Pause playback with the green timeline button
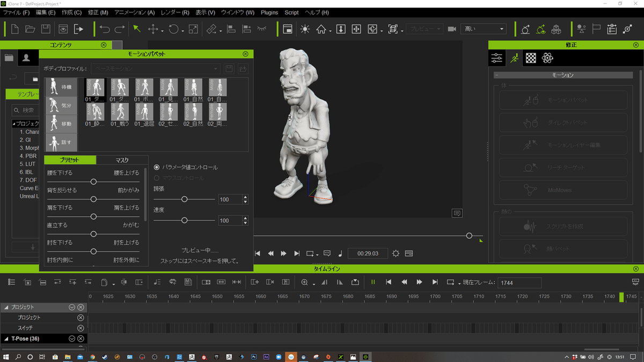 click(x=373, y=282)
